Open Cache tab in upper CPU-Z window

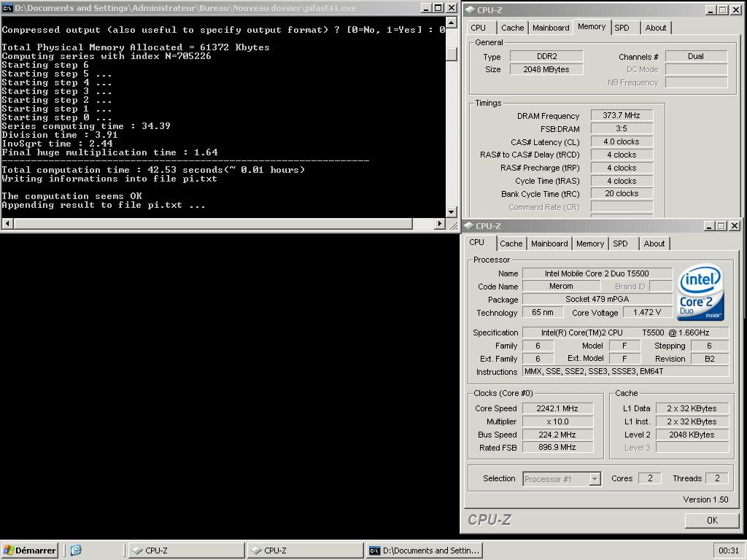click(x=513, y=28)
